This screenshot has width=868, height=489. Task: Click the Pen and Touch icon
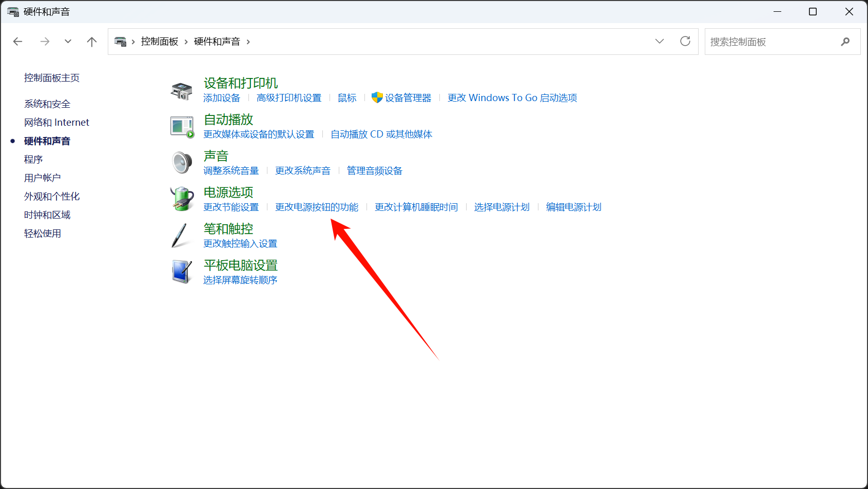click(182, 236)
